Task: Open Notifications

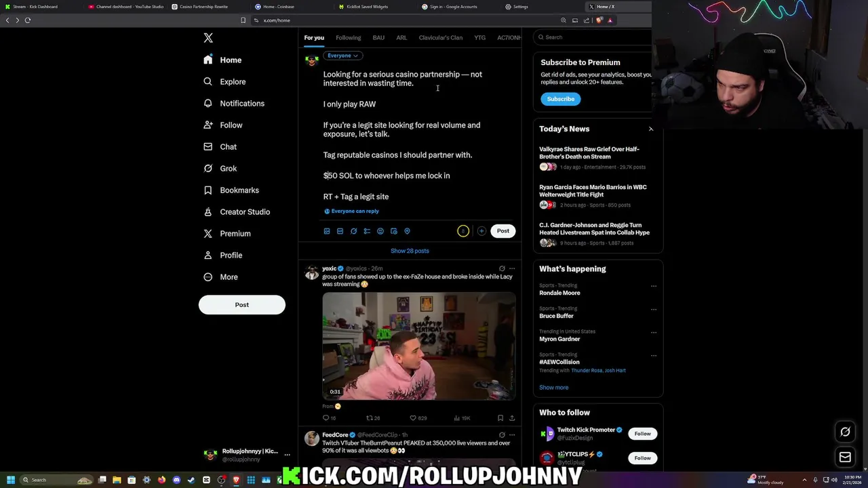Action: [x=234, y=103]
